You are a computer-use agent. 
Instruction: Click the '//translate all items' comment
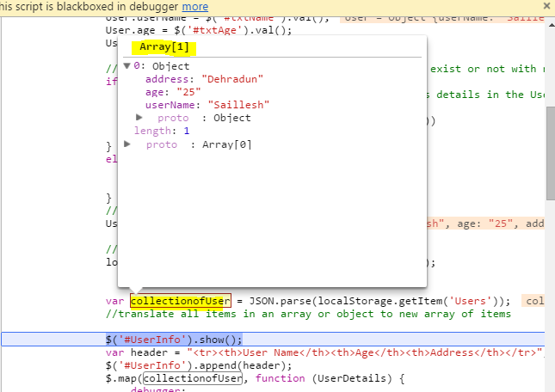[308, 314]
